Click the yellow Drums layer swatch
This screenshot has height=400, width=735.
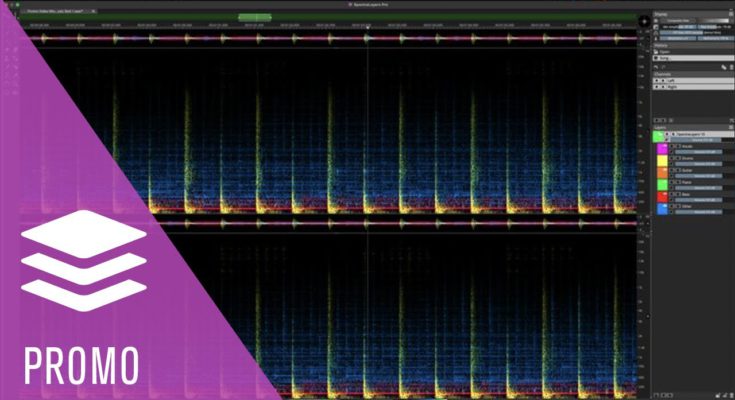click(660, 161)
